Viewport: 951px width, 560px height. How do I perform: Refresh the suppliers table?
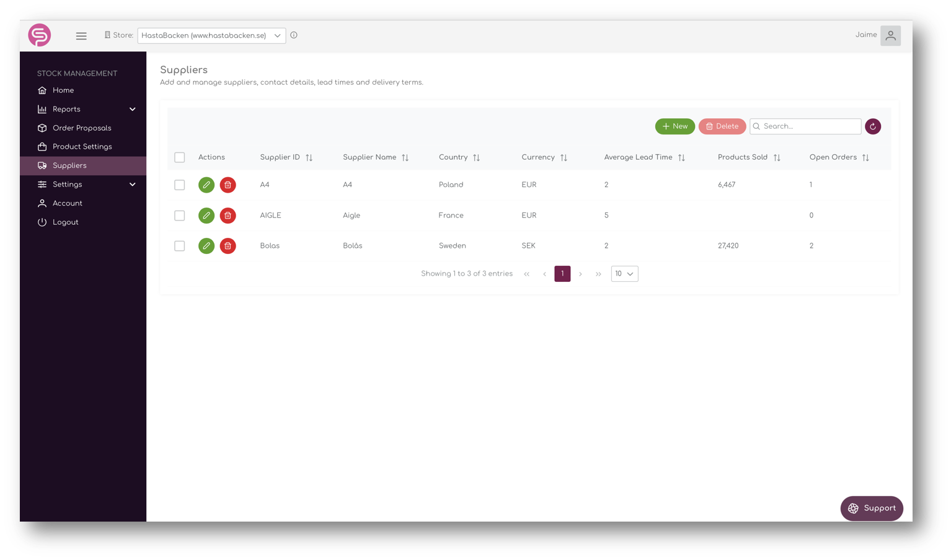873,126
